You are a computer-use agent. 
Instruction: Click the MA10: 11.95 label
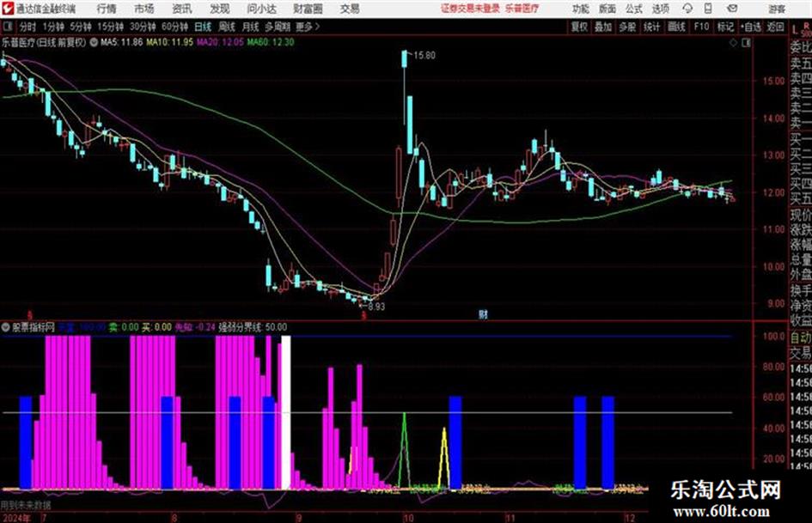[x=169, y=42]
